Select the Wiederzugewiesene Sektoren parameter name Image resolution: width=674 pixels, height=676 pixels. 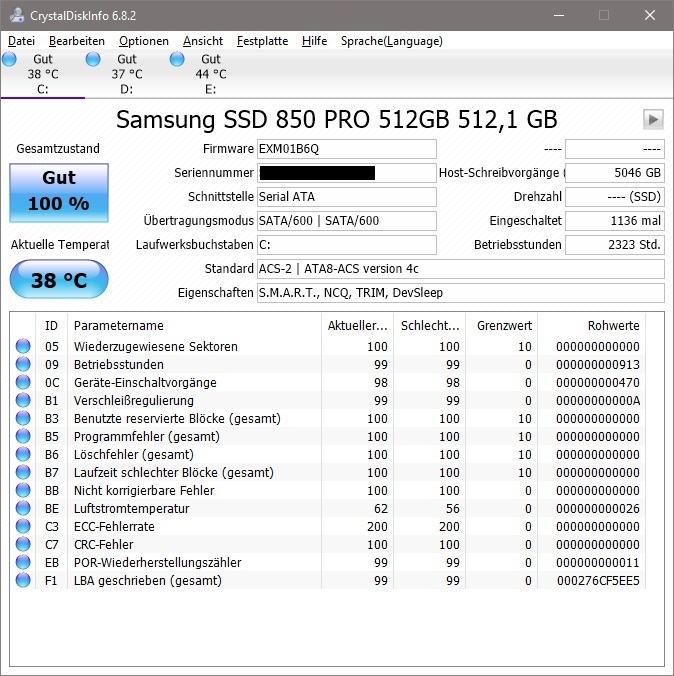pyautogui.click(x=156, y=347)
